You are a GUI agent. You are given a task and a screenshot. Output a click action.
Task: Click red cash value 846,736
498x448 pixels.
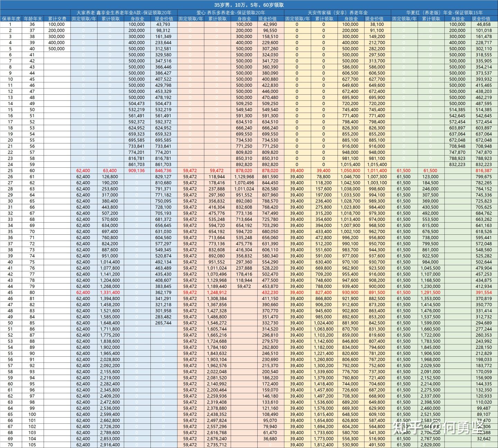[x=163, y=171]
